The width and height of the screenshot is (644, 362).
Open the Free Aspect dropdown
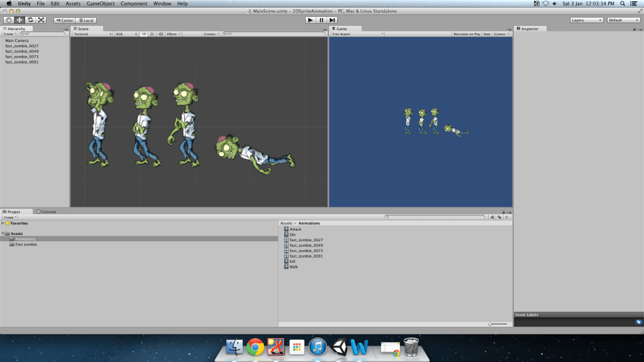pos(357,34)
